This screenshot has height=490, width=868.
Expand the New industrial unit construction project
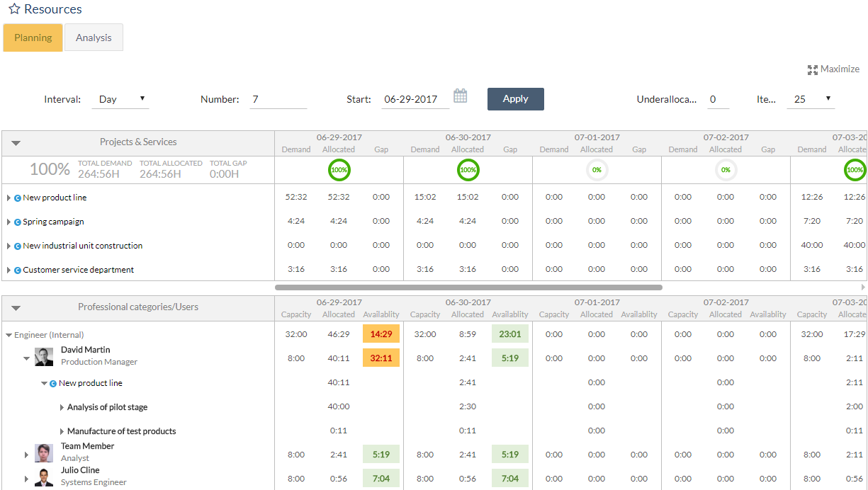pos(9,245)
